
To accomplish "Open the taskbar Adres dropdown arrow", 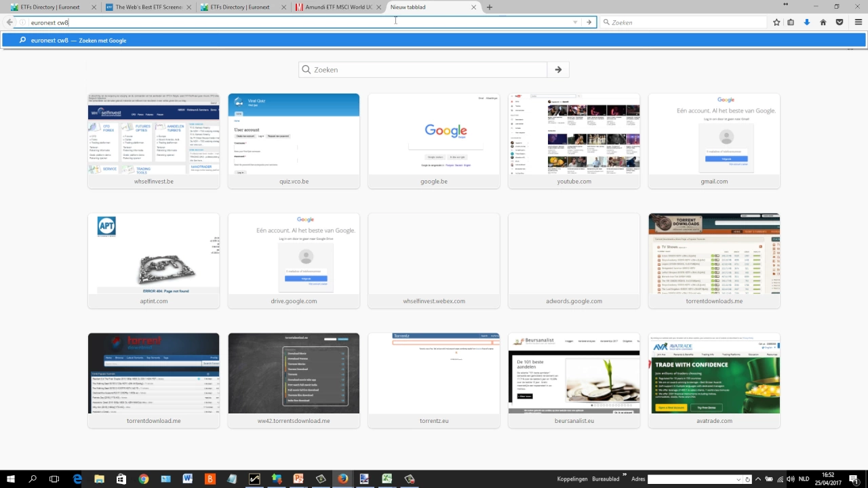I will coord(738,479).
